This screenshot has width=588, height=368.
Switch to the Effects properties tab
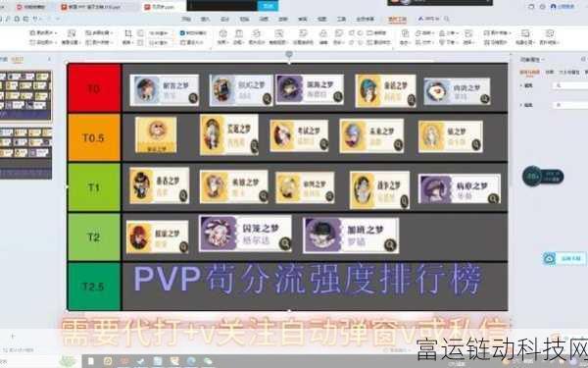[x=550, y=72]
